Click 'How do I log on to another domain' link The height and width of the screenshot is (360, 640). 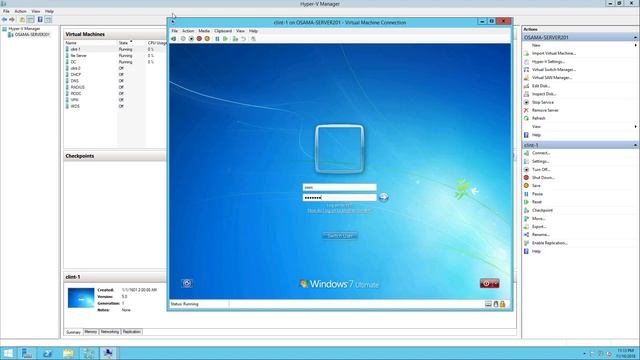point(340,211)
